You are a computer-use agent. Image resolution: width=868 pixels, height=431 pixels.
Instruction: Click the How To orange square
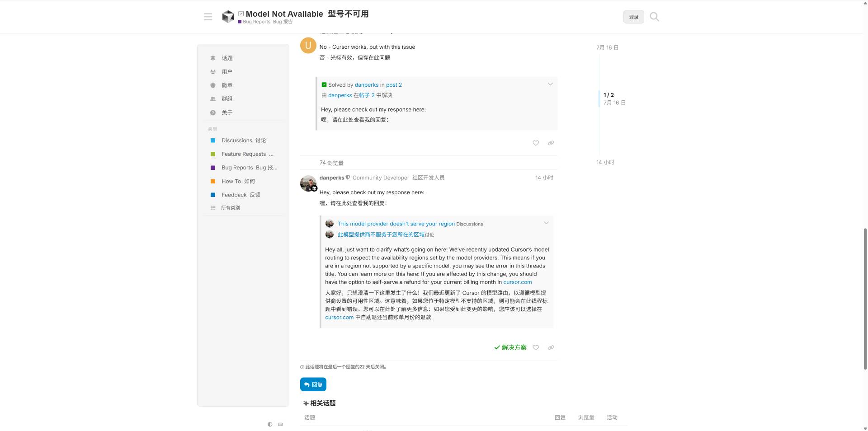click(x=213, y=181)
